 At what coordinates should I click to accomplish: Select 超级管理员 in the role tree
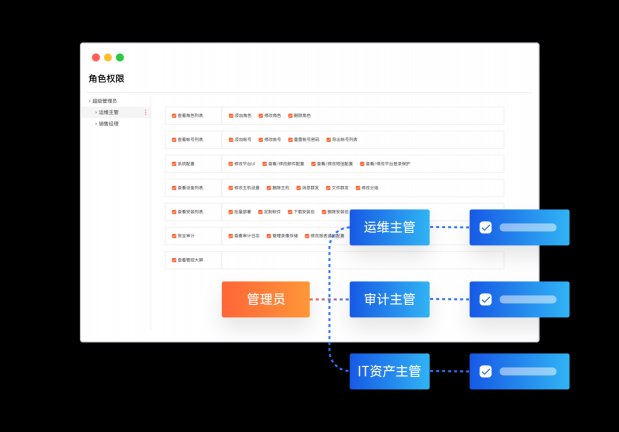click(x=105, y=101)
